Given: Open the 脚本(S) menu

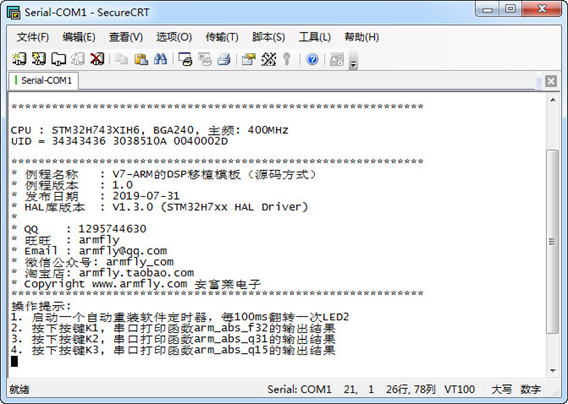Looking at the screenshot, I should (x=268, y=37).
